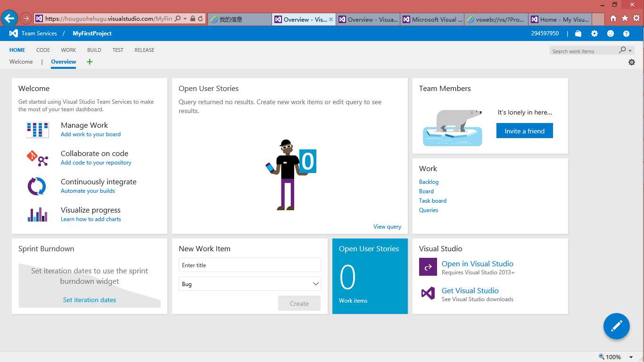Open the help question mark icon
The image size is (644, 362).
pyautogui.click(x=626, y=33)
